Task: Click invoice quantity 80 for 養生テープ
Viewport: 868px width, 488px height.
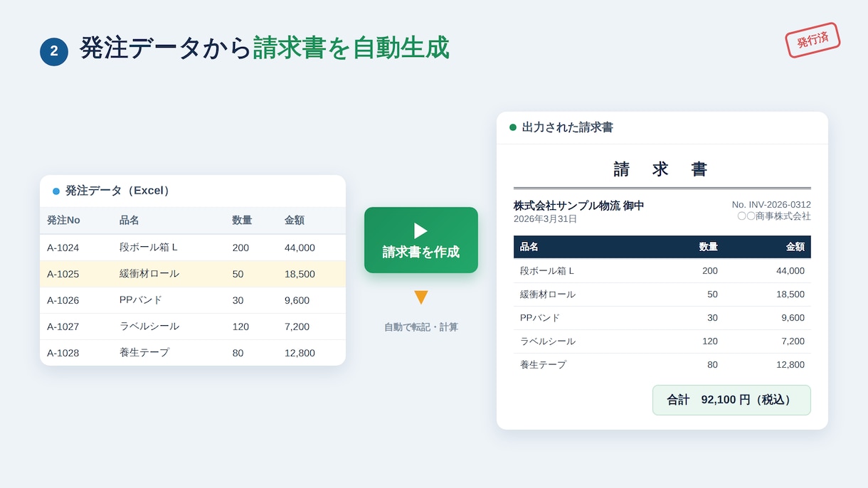Action: point(712,365)
